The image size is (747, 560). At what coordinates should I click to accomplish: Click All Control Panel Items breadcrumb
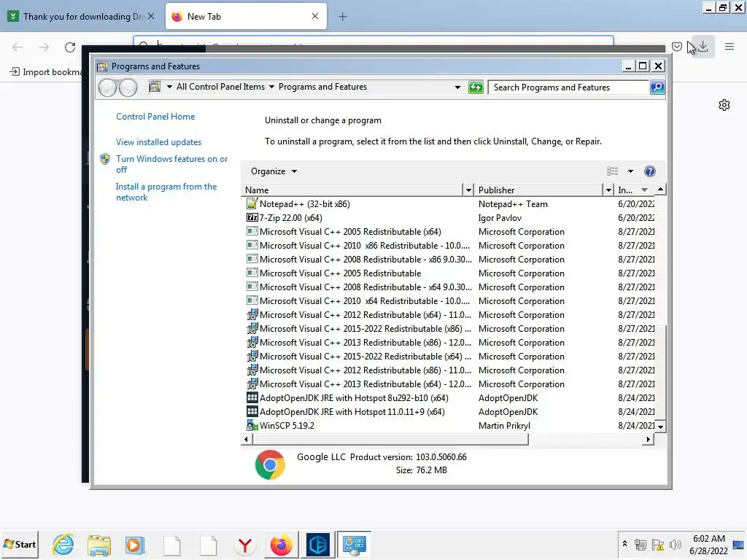[220, 87]
